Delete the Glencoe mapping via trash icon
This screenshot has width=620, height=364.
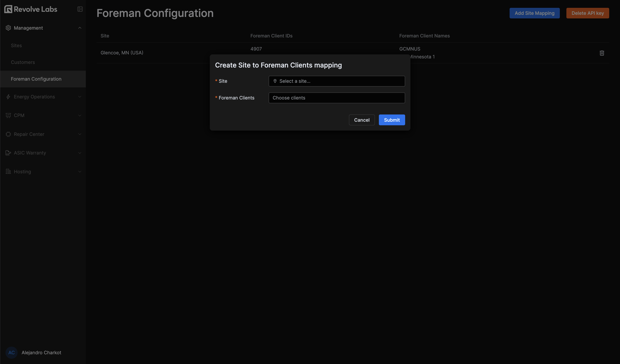[x=602, y=53]
